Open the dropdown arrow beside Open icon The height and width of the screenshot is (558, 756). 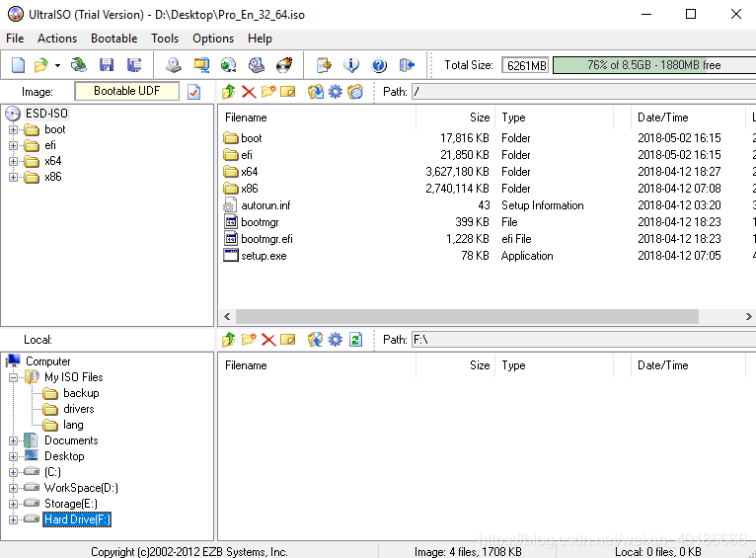(x=57, y=65)
